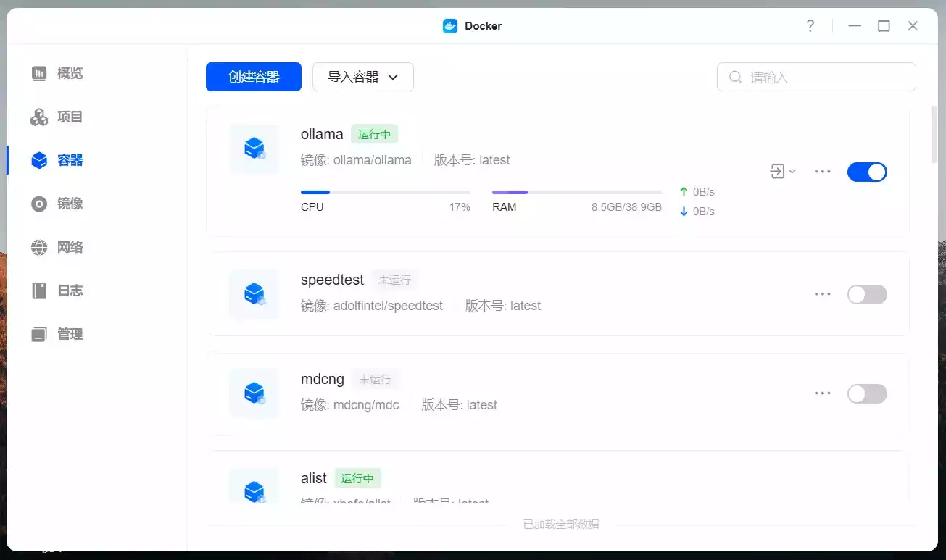Open the ollama terminal entry icon
The width and height of the screenshot is (946, 560).
coord(777,172)
